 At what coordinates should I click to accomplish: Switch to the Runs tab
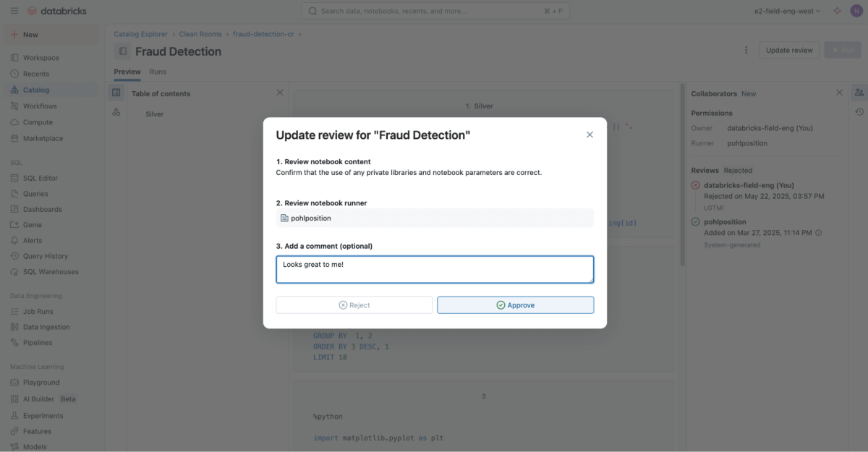[x=158, y=72]
